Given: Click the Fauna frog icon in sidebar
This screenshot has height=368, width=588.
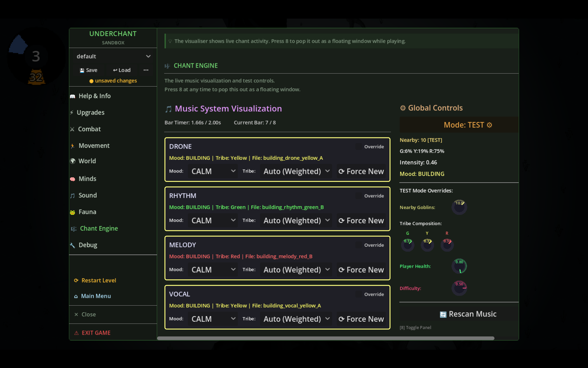Looking at the screenshot, I should point(73,212).
